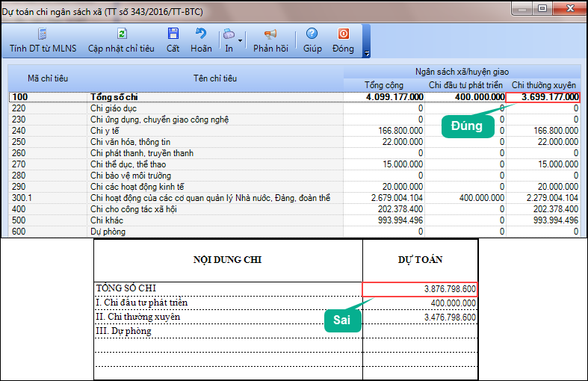Click the NỘI DUNG CHI report header
The width and height of the screenshot is (588, 381).
click(228, 259)
